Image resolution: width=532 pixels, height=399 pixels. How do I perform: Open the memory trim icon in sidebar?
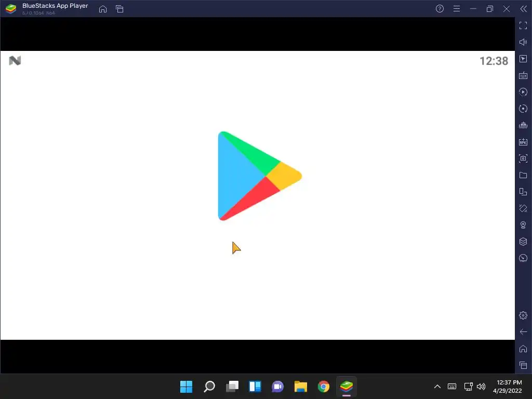[523, 125]
